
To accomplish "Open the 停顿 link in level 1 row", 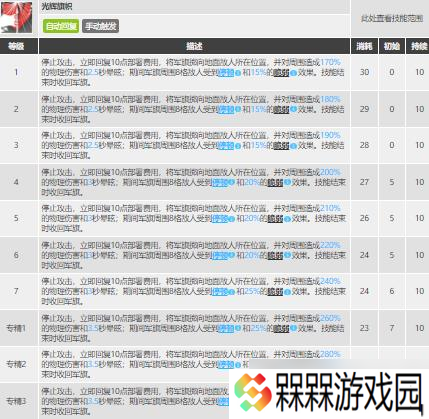I will [226, 73].
